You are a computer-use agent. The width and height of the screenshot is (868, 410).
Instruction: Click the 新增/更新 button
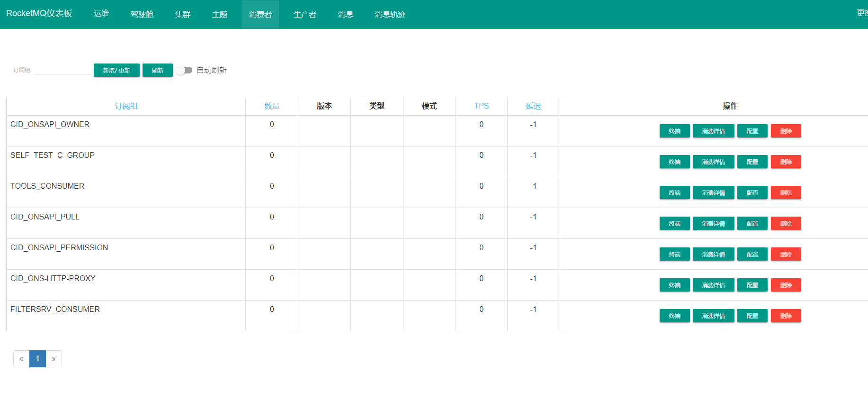pyautogui.click(x=116, y=70)
